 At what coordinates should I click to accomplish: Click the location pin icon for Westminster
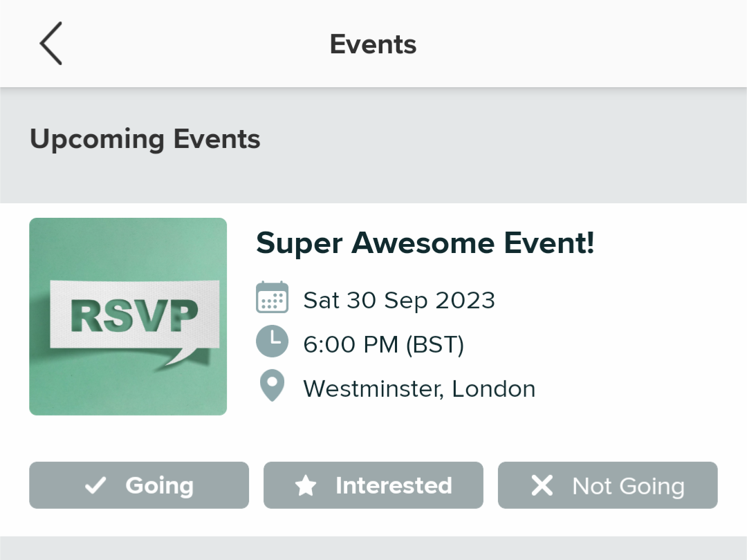click(x=272, y=385)
